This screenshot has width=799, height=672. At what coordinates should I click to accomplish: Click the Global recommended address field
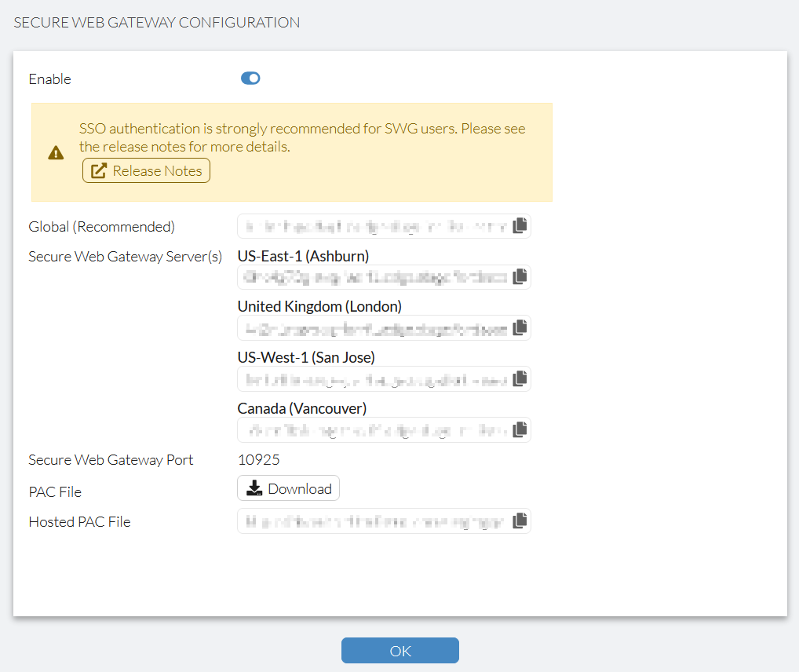point(369,225)
